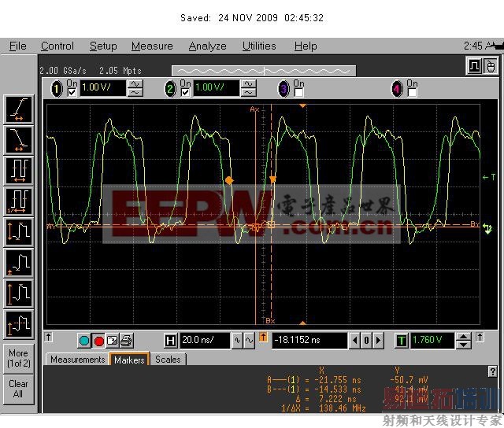
Task: Select the Bx marker label on graticule
Action: pyautogui.click(x=270, y=320)
